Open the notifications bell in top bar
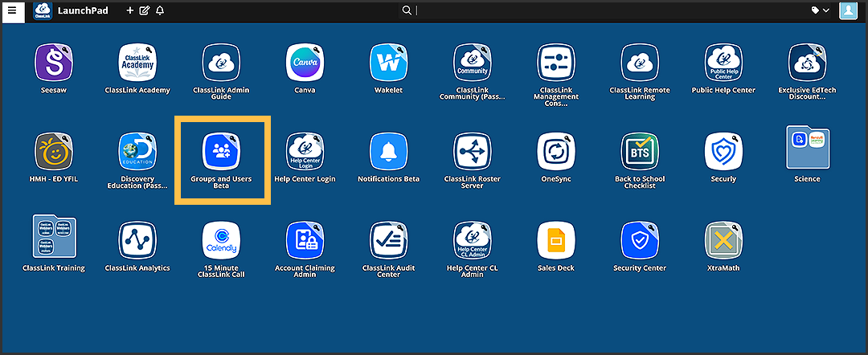The image size is (868, 355). point(159,10)
